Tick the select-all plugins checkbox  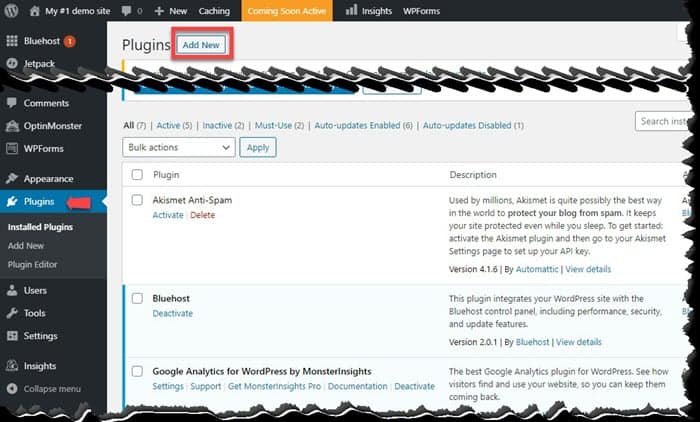pyautogui.click(x=137, y=175)
